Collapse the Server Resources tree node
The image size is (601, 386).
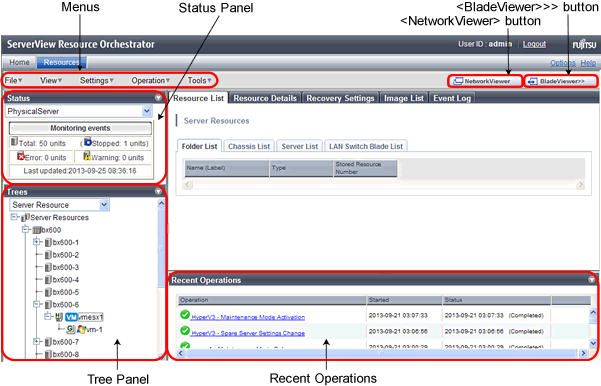tap(14, 217)
